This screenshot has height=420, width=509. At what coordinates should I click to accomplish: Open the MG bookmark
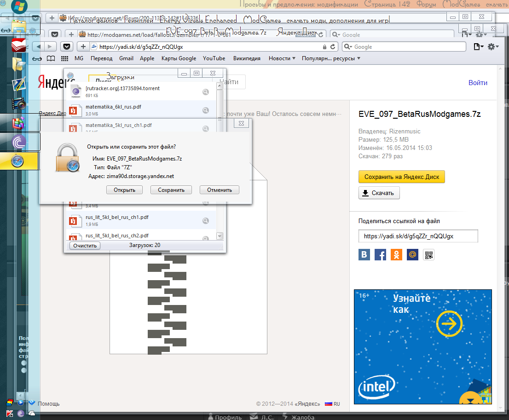click(x=79, y=58)
